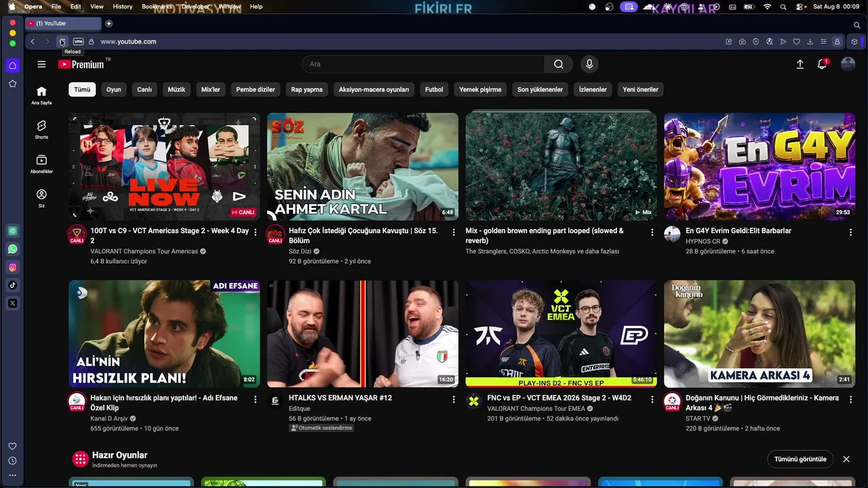Open the ad blocker shield icon
The image size is (868, 488).
[x=756, y=41]
